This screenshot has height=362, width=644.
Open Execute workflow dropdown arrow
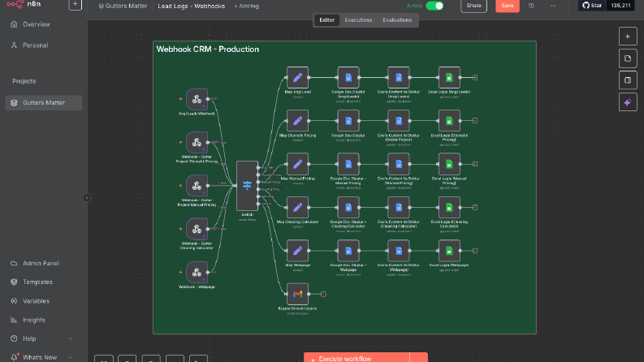pyautogui.click(x=418, y=358)
